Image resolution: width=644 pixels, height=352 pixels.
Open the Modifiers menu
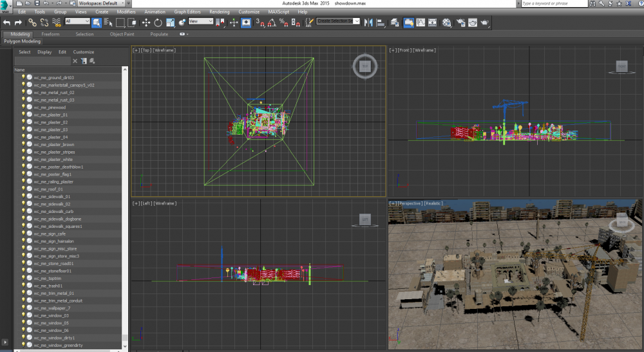tap(126, 12)
